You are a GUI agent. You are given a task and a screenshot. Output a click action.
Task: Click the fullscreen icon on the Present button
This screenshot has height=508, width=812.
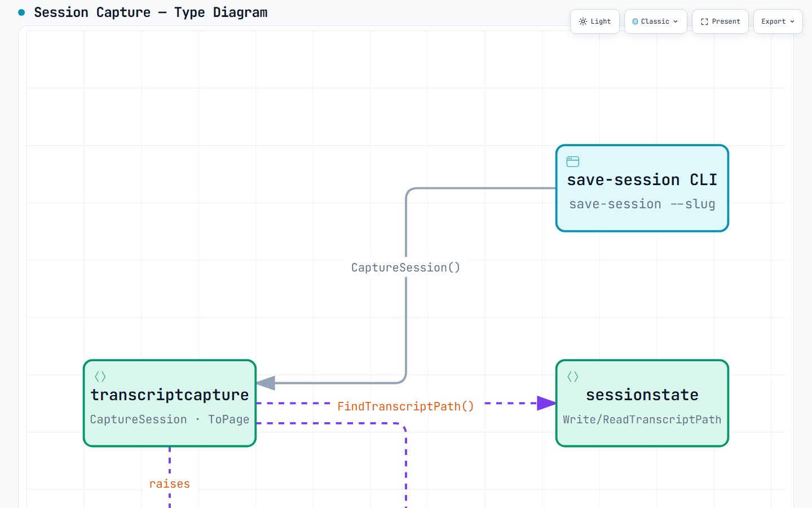point(704,21)
